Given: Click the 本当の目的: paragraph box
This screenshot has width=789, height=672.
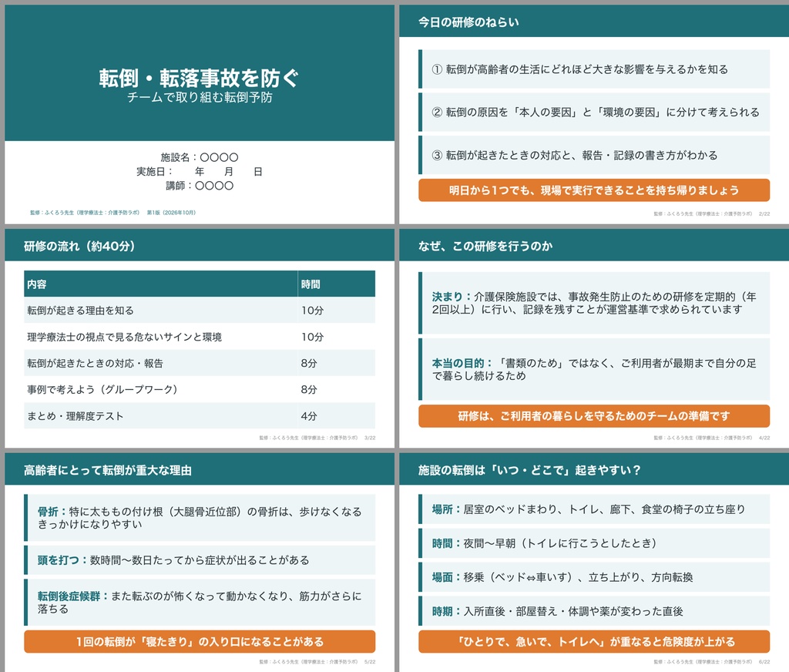Looking at the screenshot, I should pyautogui.click(x=594, y=369).
